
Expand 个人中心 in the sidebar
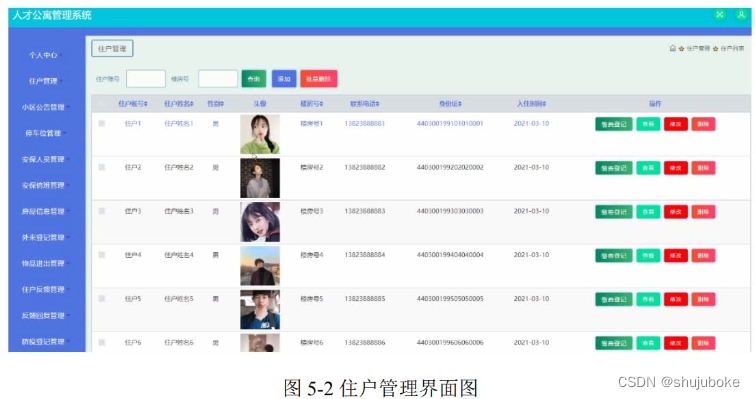45,55
